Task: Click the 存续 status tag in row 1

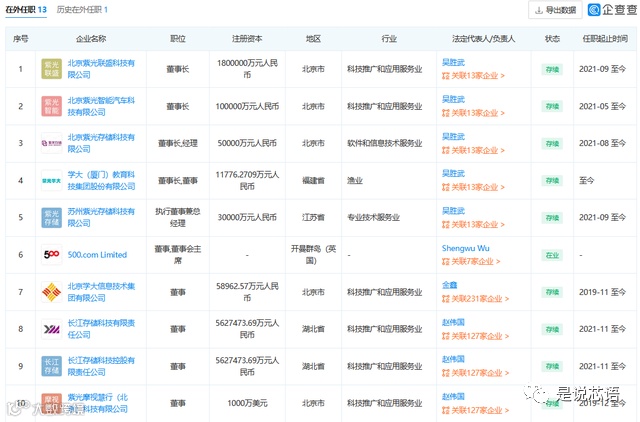Action: pyautogui.click(x=552, y=69)
